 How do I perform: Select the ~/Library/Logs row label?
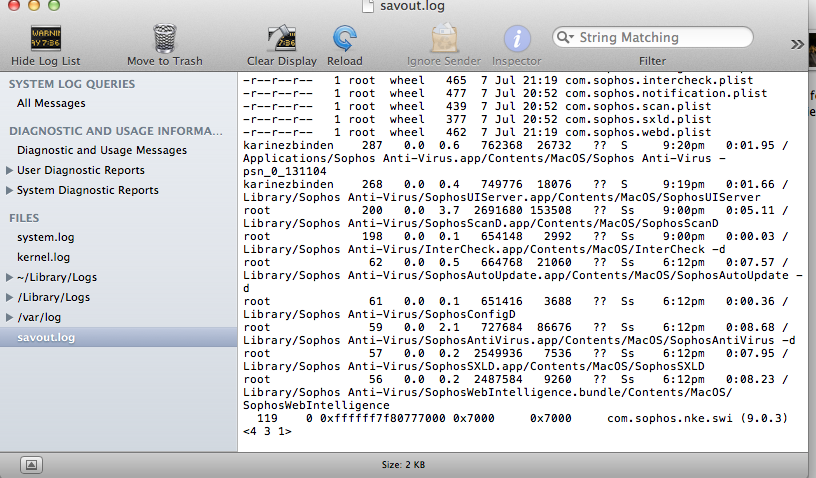point(57,277)
